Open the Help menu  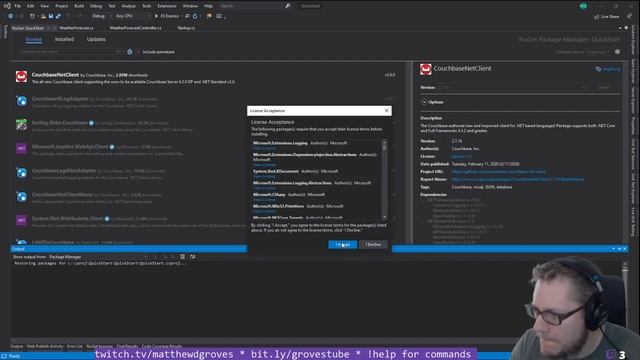click(208, 6)
